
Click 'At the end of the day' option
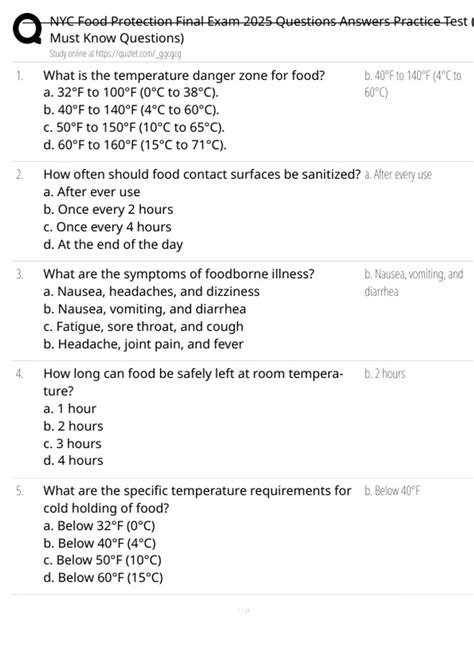tap(113, 244)
